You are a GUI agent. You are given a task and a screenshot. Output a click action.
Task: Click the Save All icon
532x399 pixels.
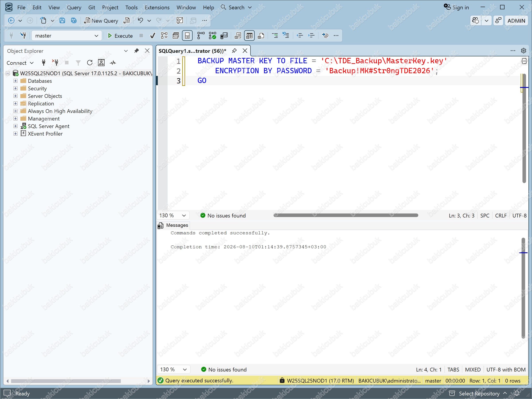pyautogui.click(x=74, y=21)
